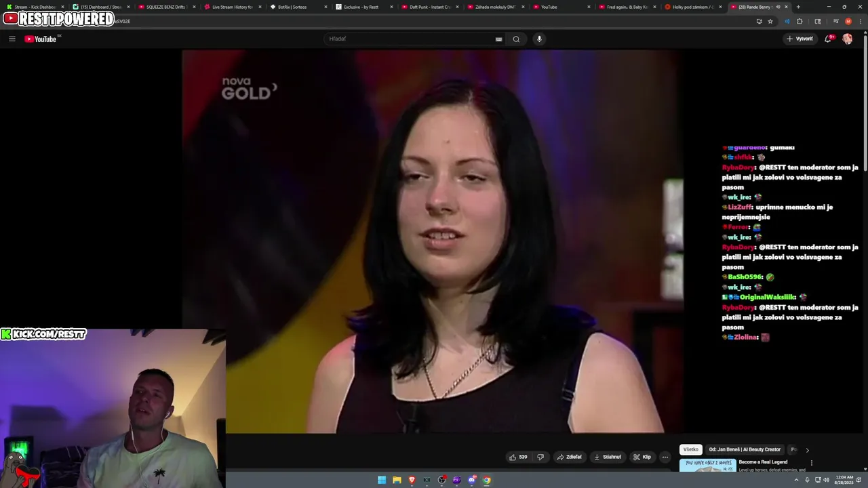This screenshot has width=868, height=488.
Task: Open options for Become a Real Legend ad
Action: click(x=811, y=463)
